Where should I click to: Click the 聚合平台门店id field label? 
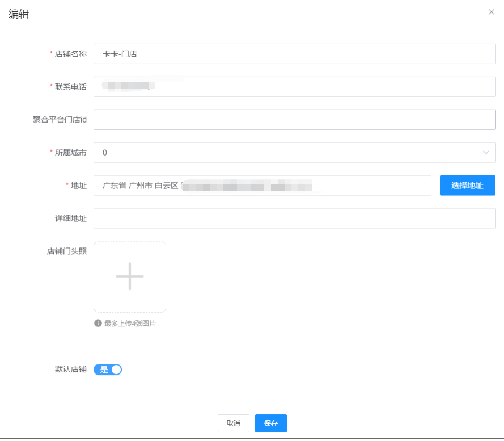pos(60,120)
